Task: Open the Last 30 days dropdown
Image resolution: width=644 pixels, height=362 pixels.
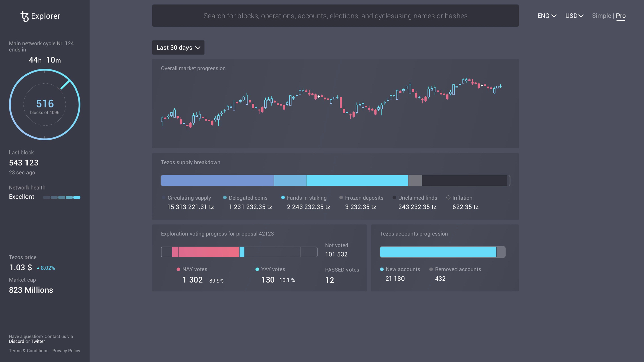Action: [x=178, y=47]
